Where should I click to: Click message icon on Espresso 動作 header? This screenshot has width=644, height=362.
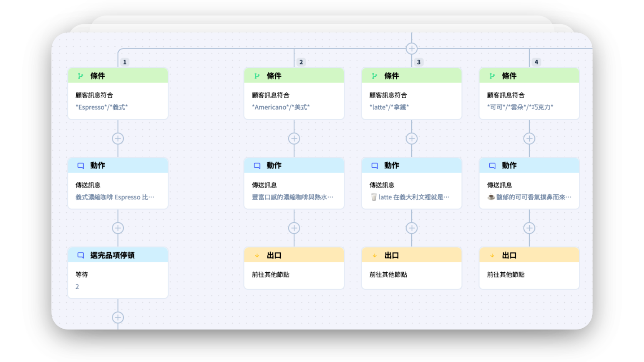click(x=80, y=166)
